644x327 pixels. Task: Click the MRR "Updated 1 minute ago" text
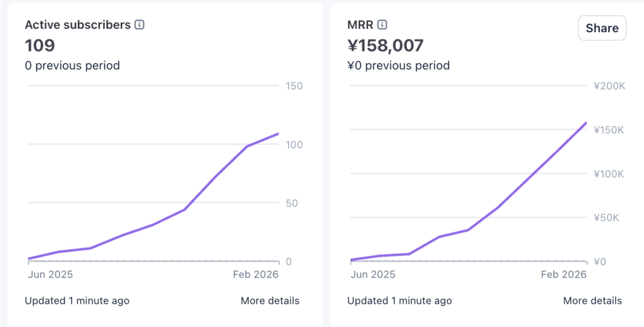399,301
